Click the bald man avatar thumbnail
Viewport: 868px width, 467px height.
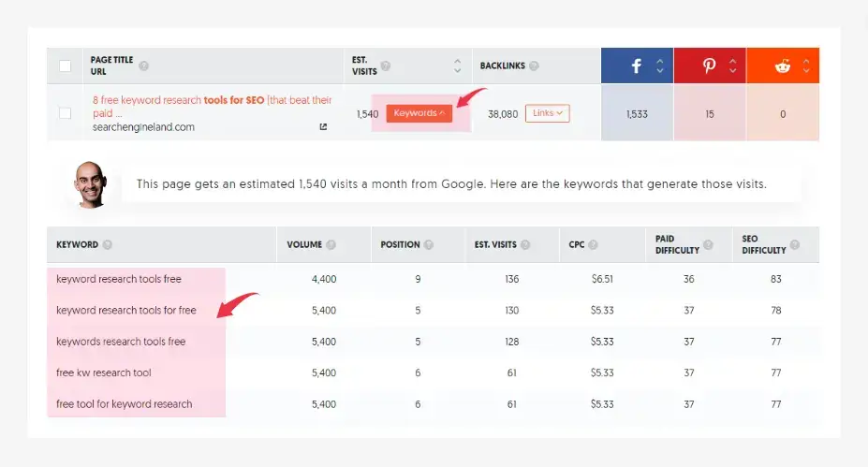[x=91, y=183]
